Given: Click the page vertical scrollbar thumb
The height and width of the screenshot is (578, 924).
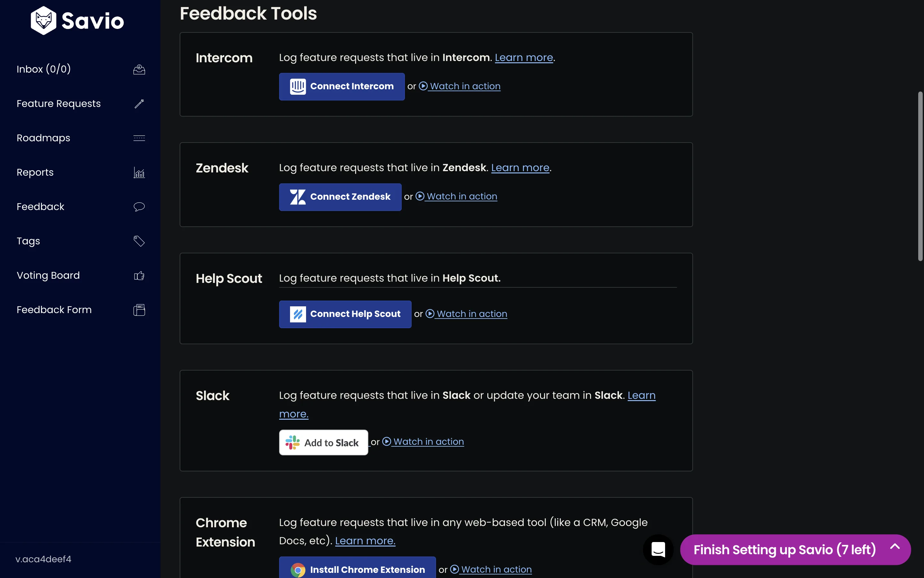Looking at the screenshot, I should 920,176.
